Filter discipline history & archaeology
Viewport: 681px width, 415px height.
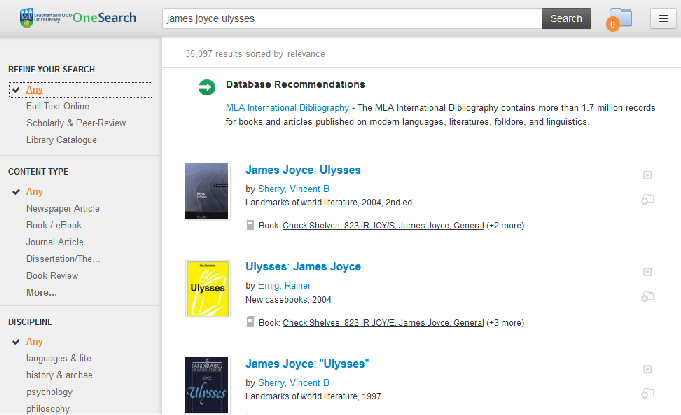tap(59, 375)
